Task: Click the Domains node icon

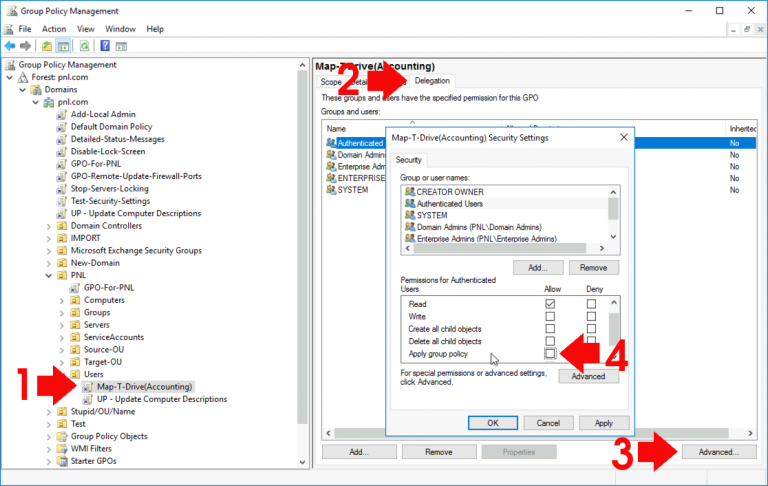Action: pos(36,90)
